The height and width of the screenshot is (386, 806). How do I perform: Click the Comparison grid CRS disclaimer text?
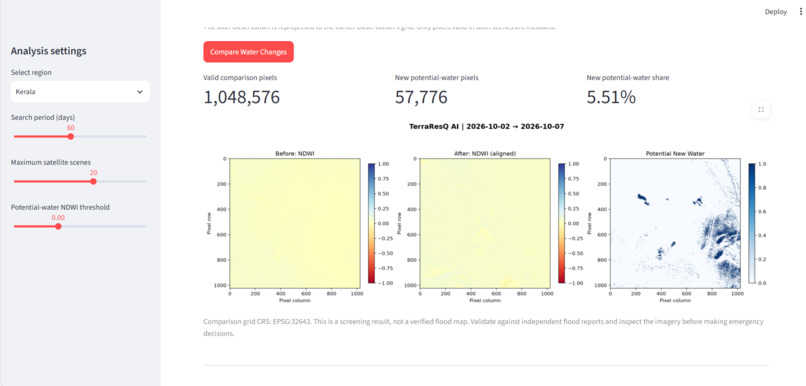point(483,327)
